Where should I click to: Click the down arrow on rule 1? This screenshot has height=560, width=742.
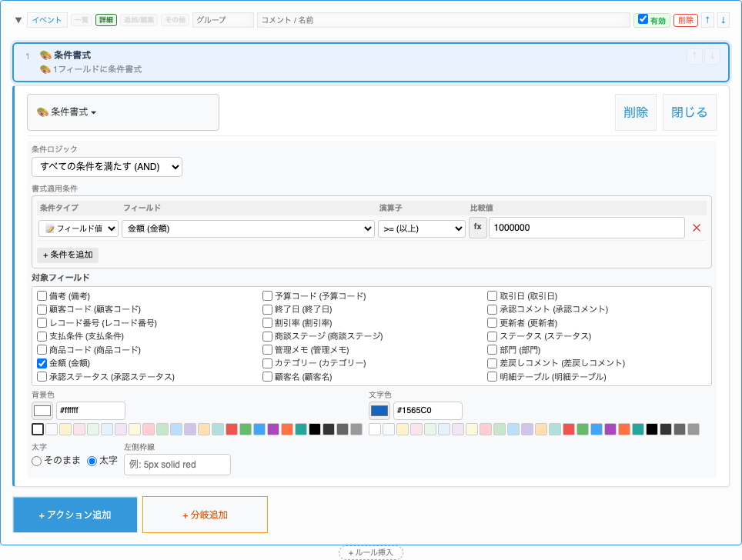(712, 55)
